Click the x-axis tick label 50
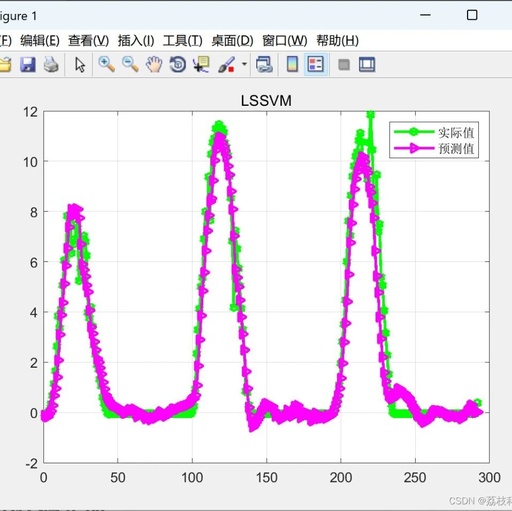The image size is (512, 511). [x=118, y=478]
